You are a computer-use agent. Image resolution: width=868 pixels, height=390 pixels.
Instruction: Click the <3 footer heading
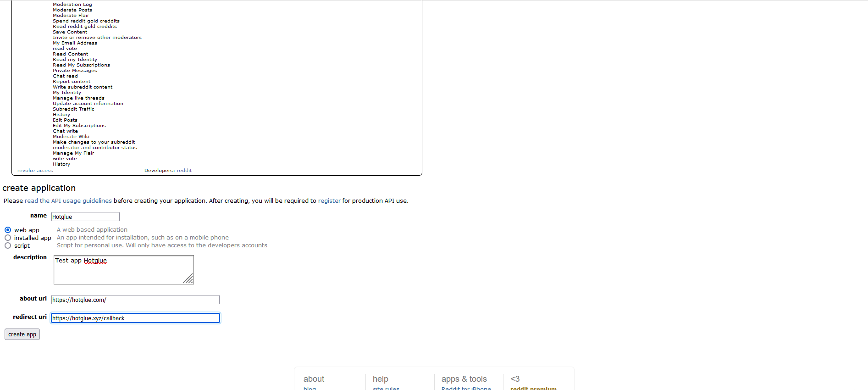point(515,379)
